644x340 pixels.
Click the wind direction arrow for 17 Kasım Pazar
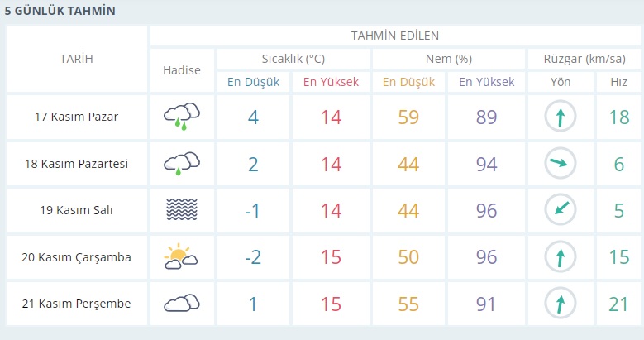560,117
